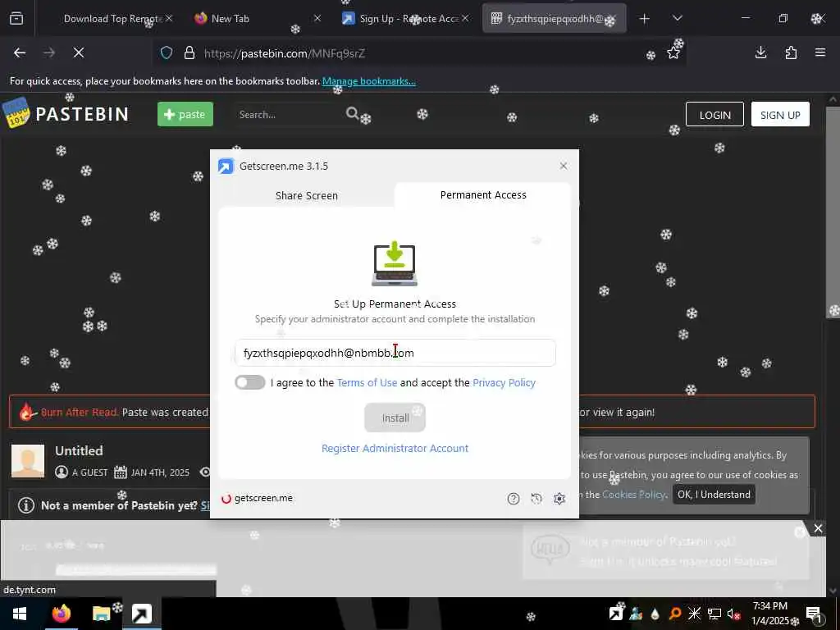Open the Firefox hamburger application menu
840x630 pixels.
click(x=820, y=52)
